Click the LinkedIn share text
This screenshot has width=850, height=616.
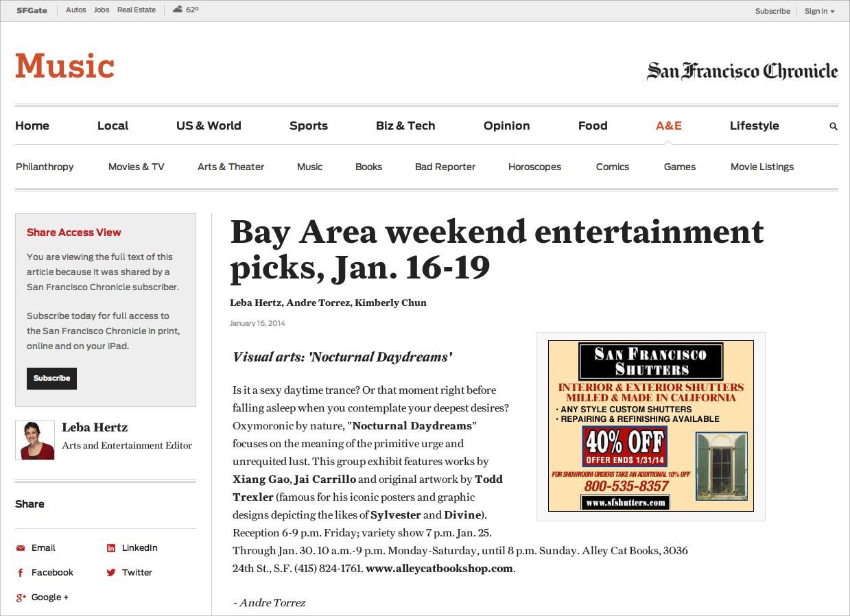click(x=140, y=548)
